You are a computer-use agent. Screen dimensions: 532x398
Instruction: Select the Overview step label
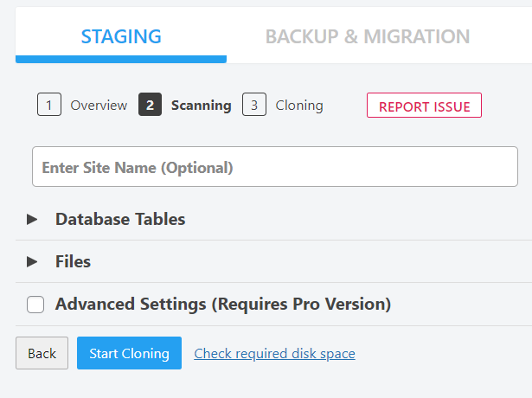(x=99, y=106)
